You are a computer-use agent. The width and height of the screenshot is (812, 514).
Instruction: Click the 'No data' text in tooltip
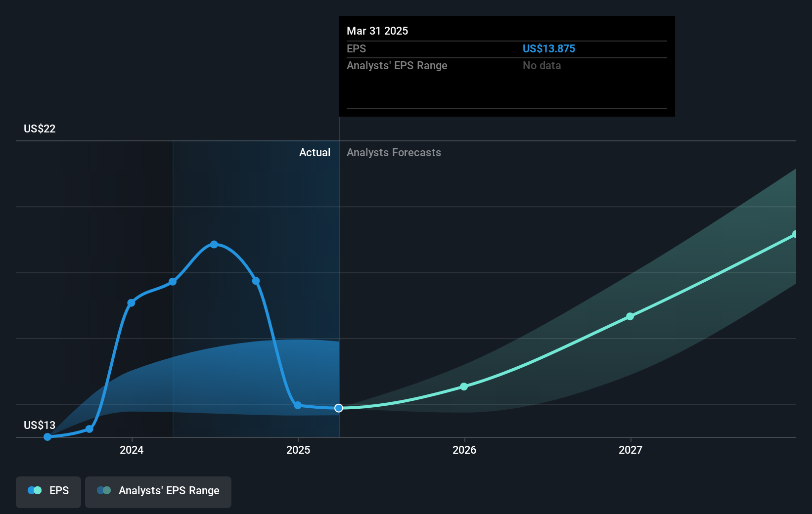pos(542,65)
